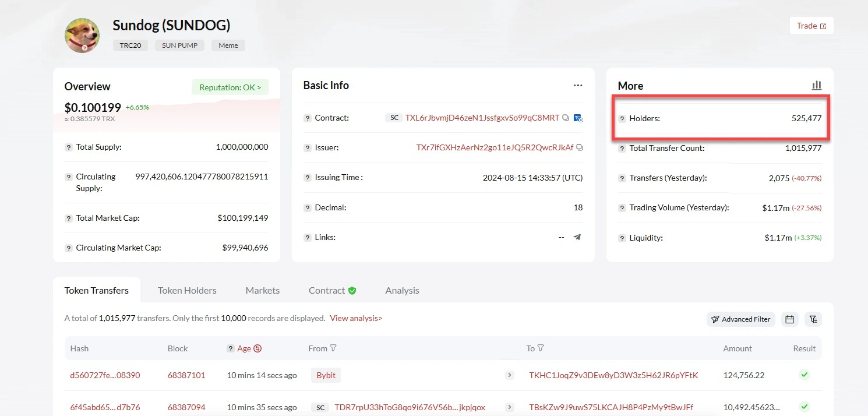This screenshot has height=416, width=868.
Task: Open the To column filter funnel
Action: [540, 348]
